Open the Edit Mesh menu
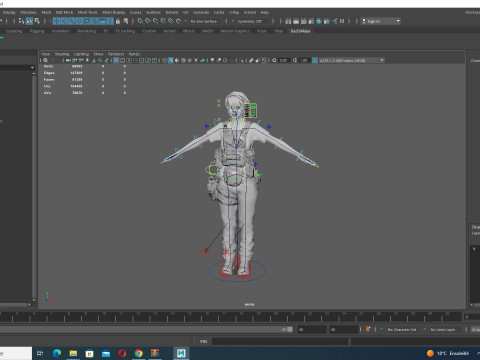 pyautogui.click(x=64, y=12)
